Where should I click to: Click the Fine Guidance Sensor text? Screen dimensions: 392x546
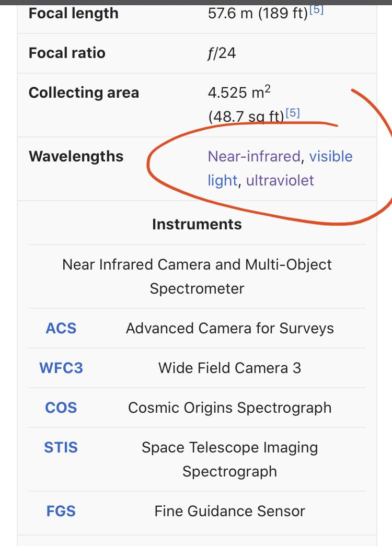click(229, 511)
